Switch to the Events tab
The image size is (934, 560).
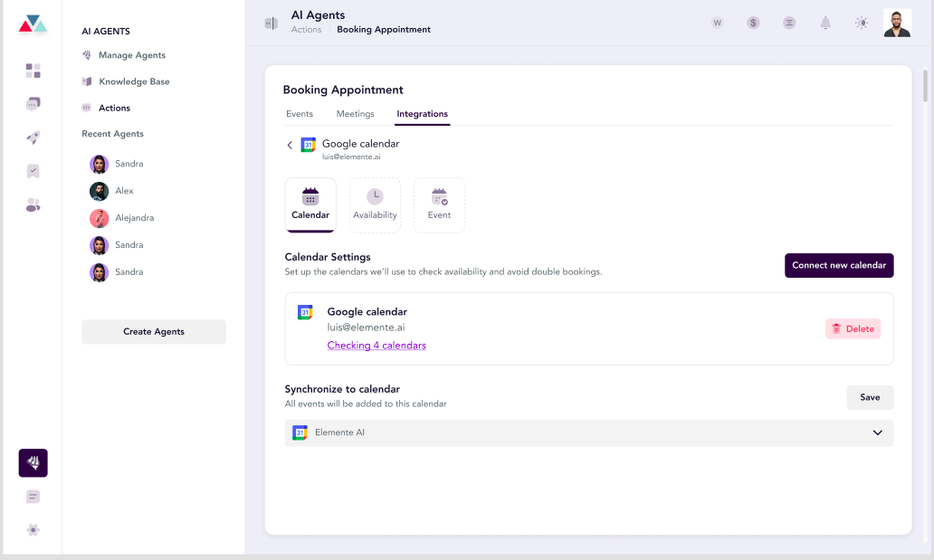(x=299, y=114)
